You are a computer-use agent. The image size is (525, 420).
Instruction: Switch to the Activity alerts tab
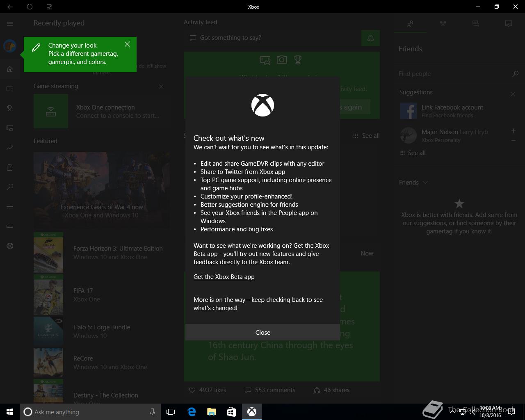(x=509, y=24)
